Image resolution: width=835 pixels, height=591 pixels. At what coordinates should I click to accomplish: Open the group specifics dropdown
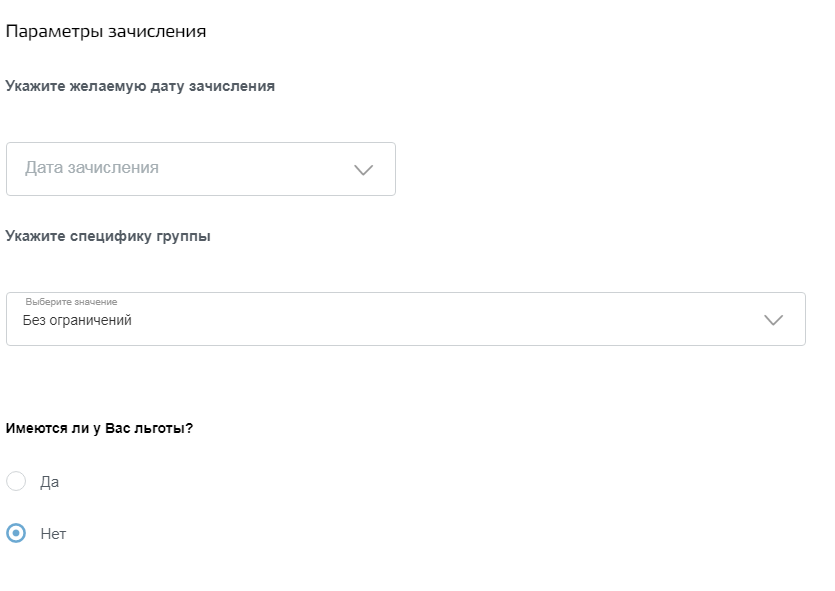[405, 319]
